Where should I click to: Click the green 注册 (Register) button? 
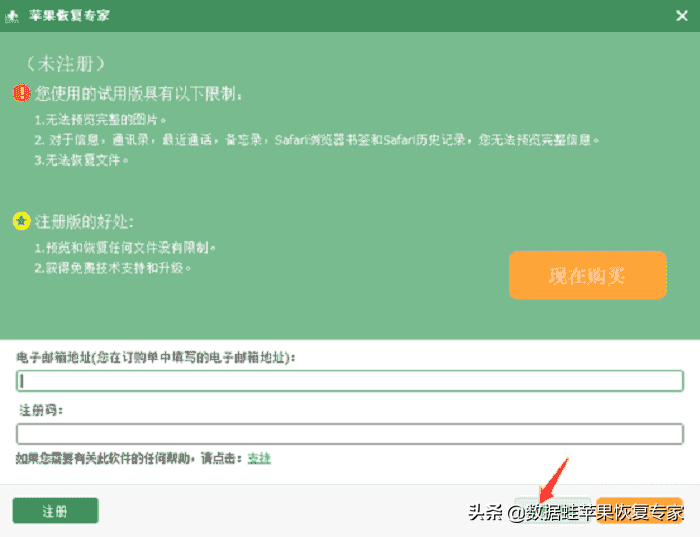pos(55,511)
